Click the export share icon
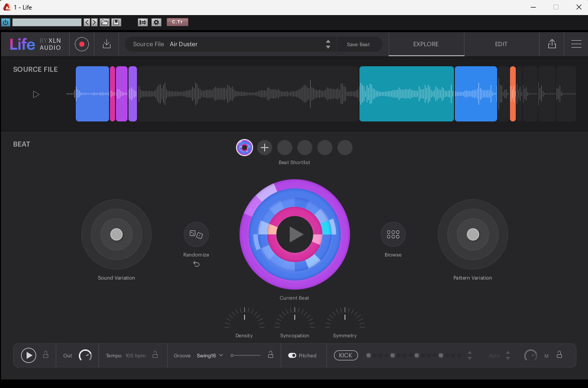588x388 pixels. [552, 44]
